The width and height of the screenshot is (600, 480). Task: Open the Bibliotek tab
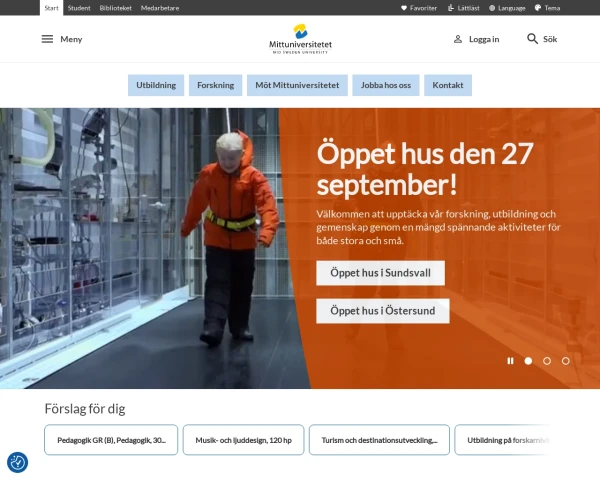coord(116,8)
